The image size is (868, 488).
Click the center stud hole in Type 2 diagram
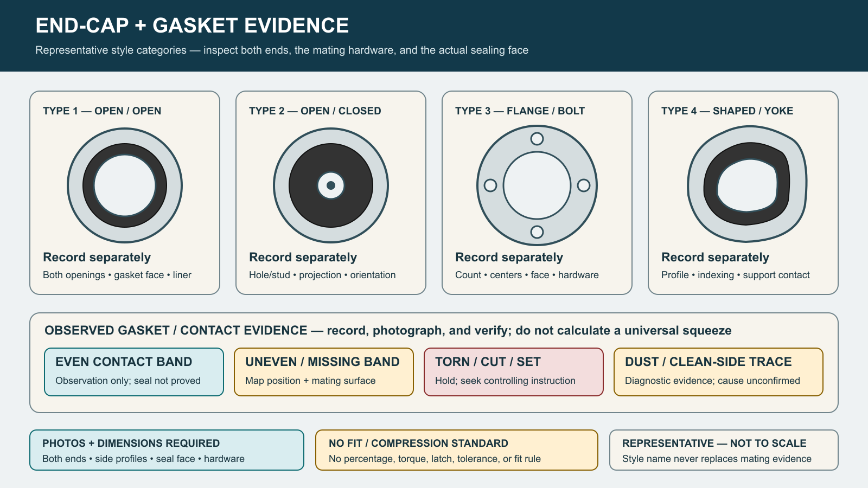331,185
